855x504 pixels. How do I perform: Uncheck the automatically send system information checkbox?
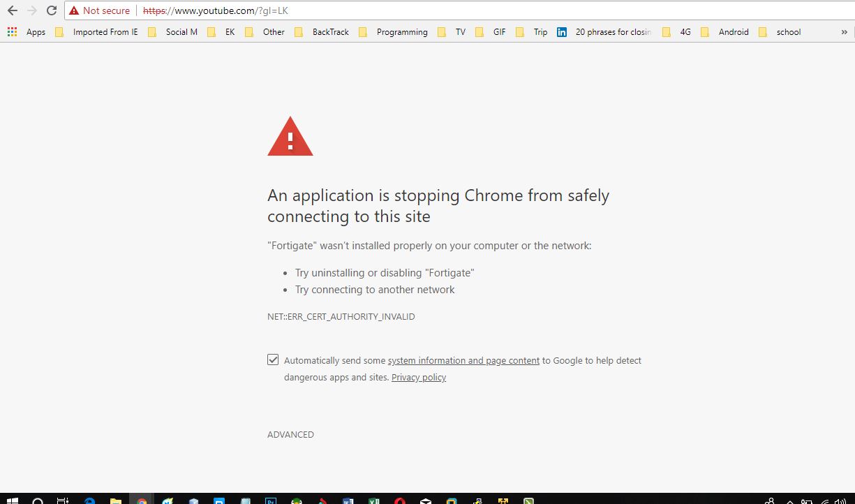[x=273, y=360]
